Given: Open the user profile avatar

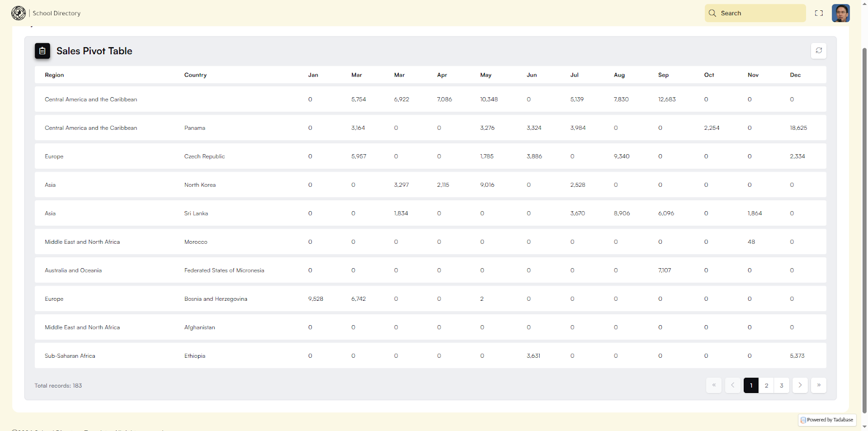Looking at the screenshot, I should (x=840, y=13).
